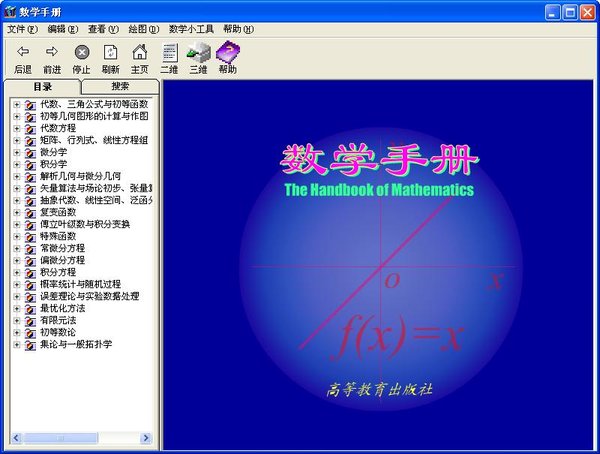The height and width of the screenshot is (454, 600).
Task: Click the book icon beside 初等数论
Action: tap(30, 332)
